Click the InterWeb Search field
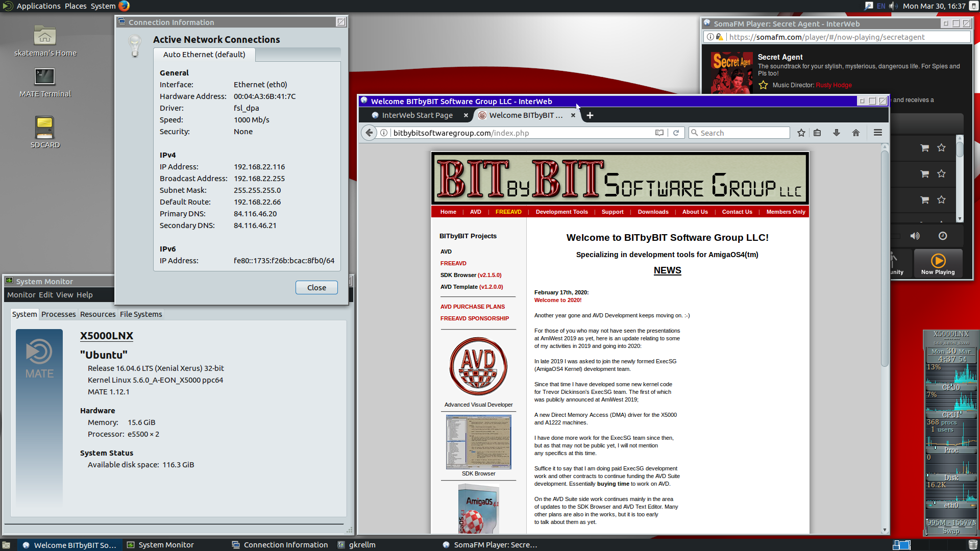 (x=739, y=133)
